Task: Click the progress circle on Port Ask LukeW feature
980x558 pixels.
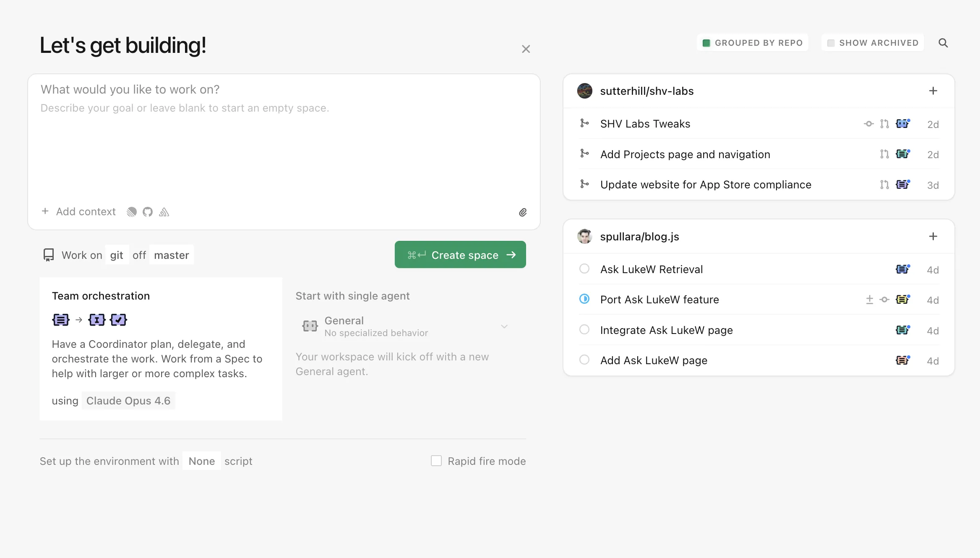Action: 584,299
